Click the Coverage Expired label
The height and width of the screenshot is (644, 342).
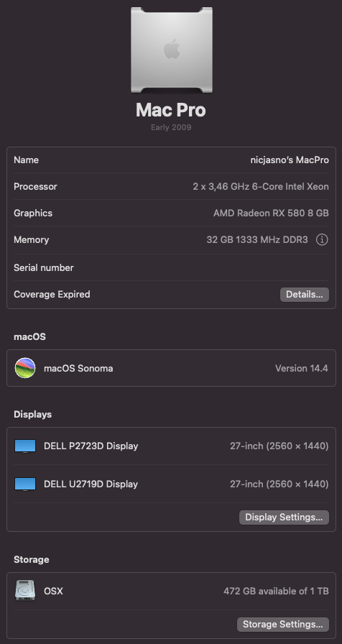tap(52, 295)
